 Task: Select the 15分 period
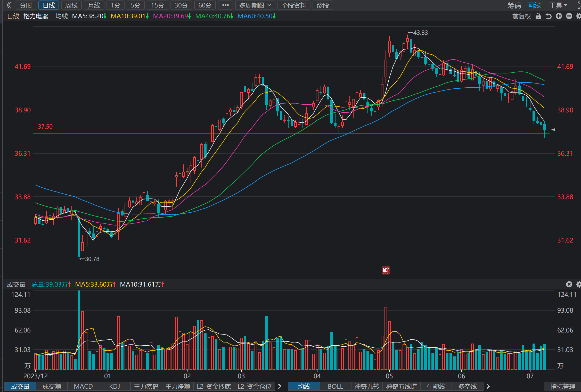click(158, 5)
